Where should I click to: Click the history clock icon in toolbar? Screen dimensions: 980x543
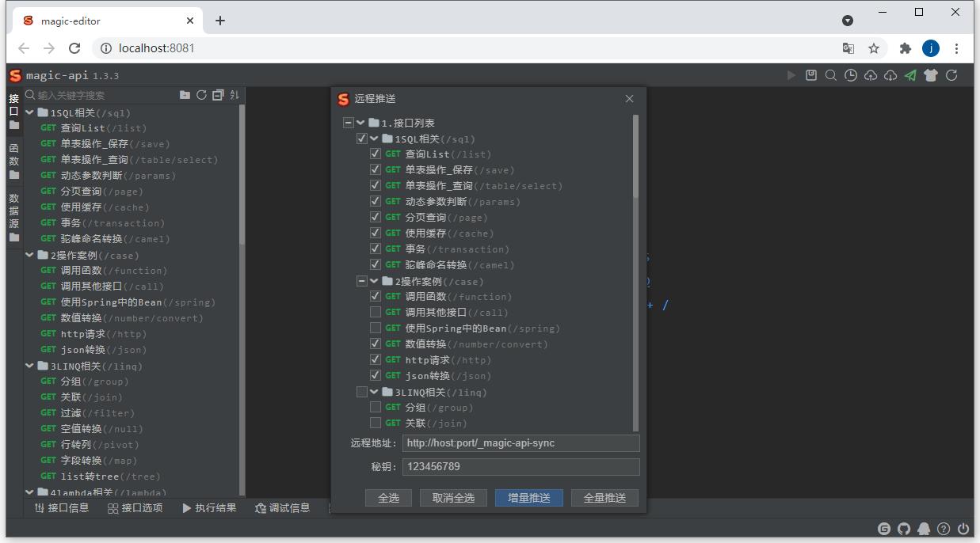coord(850,74)
